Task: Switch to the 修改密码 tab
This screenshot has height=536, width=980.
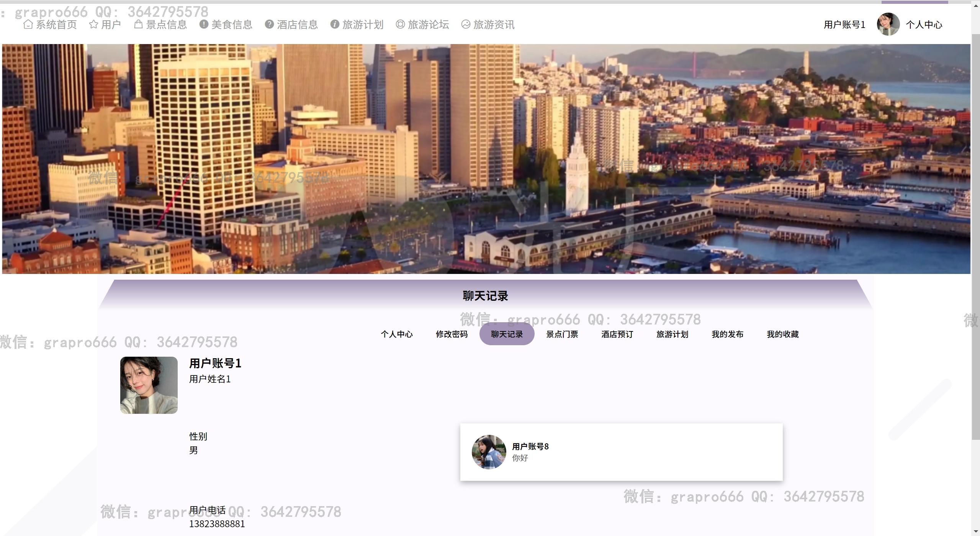Action: click(x=452, y=334)
